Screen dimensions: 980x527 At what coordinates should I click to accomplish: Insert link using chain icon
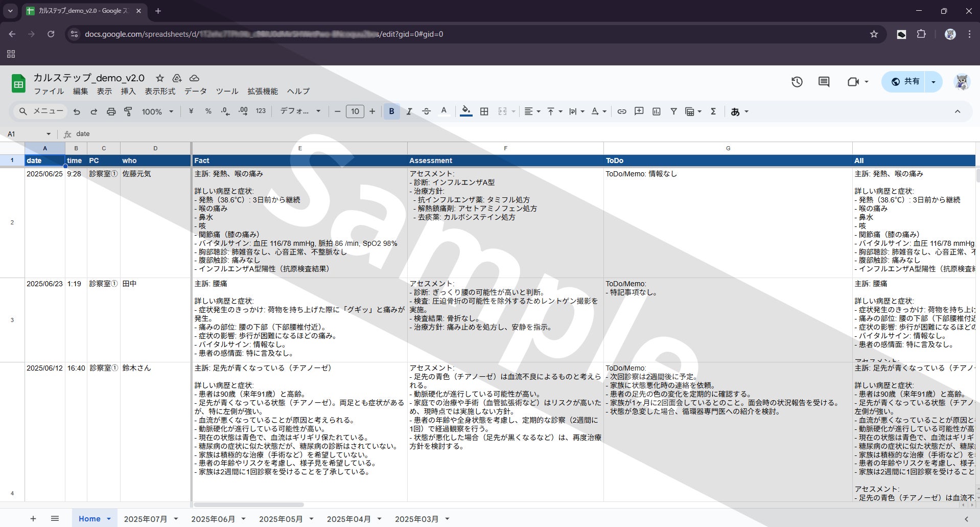[x=622, y=111]
